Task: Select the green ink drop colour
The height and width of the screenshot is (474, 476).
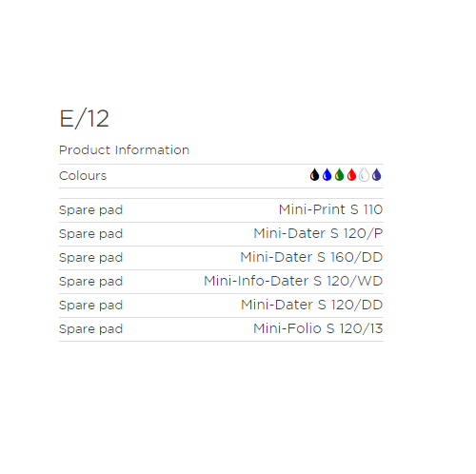Action: 339,175
